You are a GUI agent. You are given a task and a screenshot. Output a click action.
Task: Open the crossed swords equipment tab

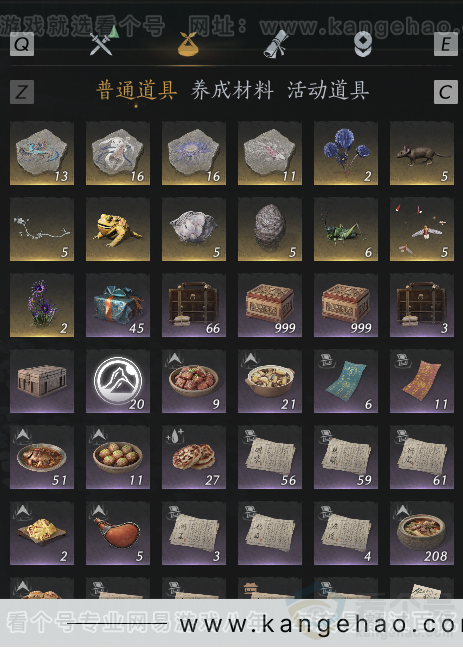pos(101,43)
